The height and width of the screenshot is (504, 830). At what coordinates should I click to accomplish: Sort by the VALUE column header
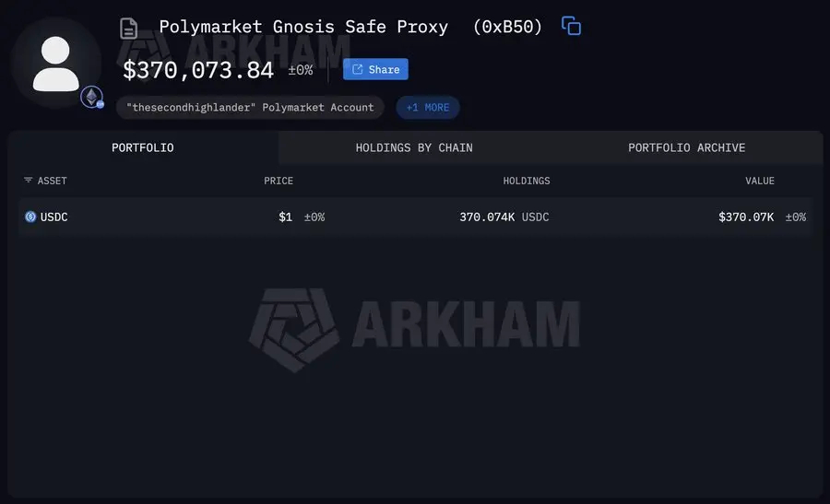(x=760, y=181)
